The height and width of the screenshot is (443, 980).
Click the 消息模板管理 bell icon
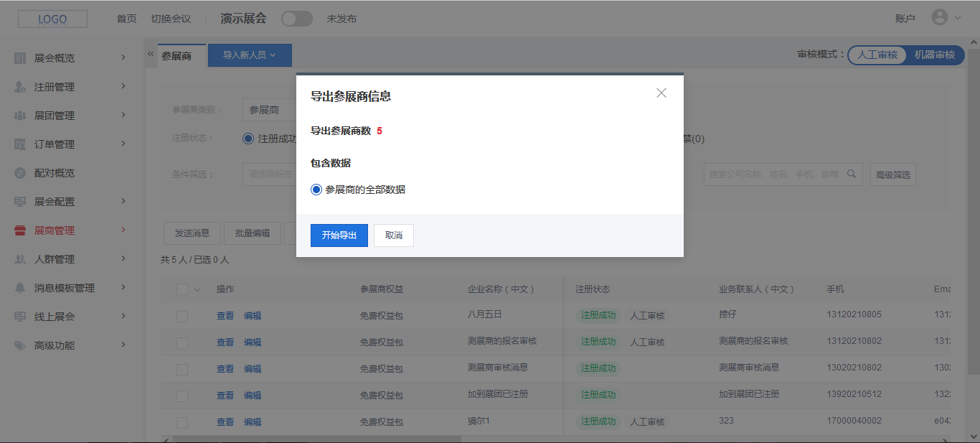coord(20,288)
